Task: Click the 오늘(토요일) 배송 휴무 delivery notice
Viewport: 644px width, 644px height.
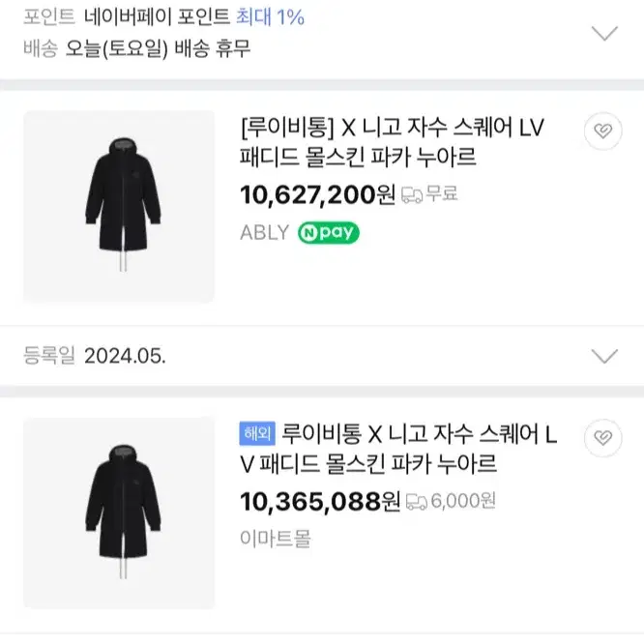Action: (x=158, y=49)
